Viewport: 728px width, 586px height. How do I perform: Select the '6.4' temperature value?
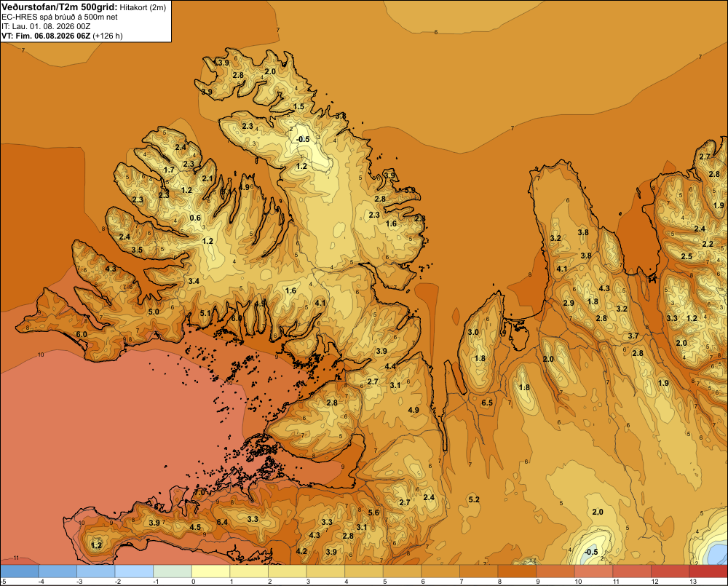click(x=222, y=522)
